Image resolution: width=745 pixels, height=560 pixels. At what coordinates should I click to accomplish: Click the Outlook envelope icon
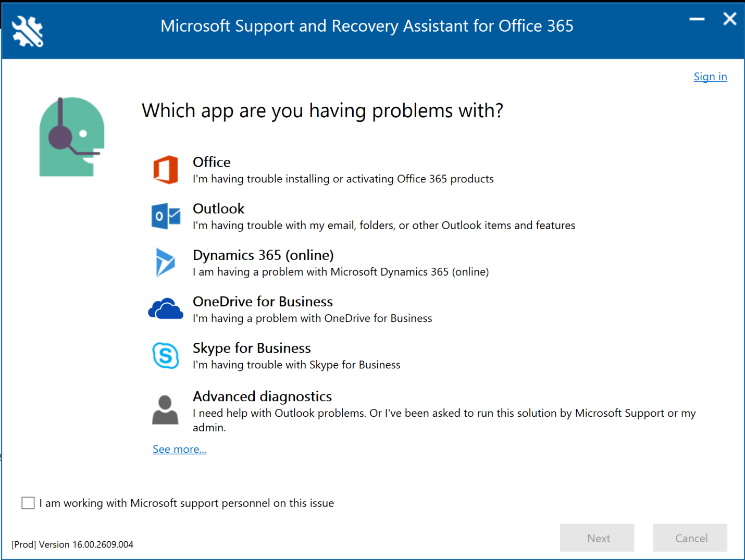[165, 216]
